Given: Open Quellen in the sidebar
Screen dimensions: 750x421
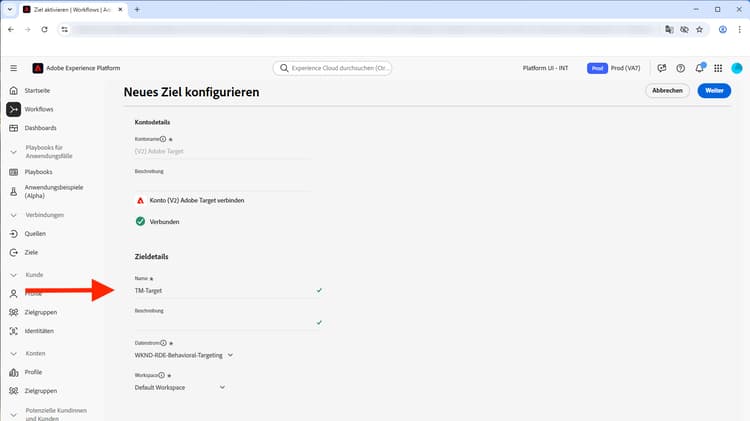Looking at the screenshot, I should [35, 233].
